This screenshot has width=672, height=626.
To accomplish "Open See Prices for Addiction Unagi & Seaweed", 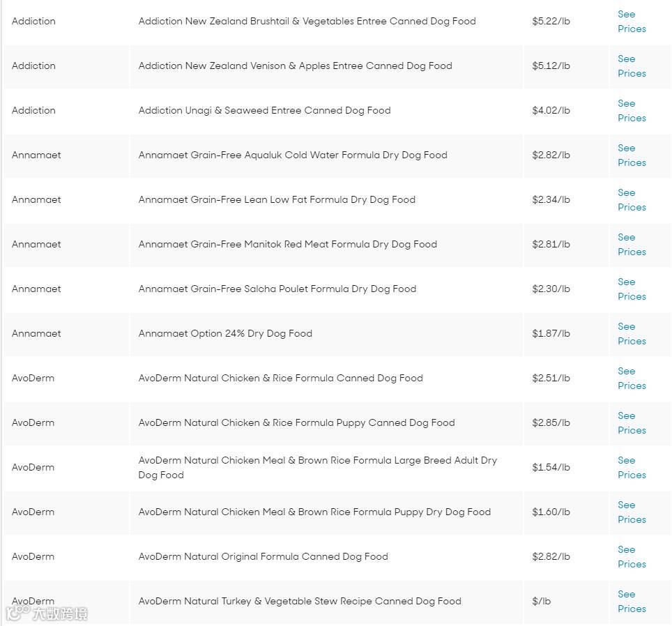I will point(632,111).
